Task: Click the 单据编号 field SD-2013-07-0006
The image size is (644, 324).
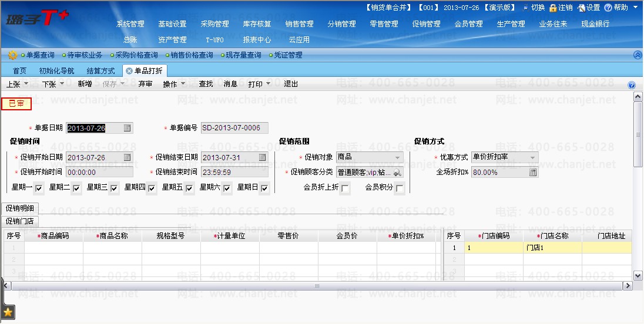Action: click(x=234, y=128)
